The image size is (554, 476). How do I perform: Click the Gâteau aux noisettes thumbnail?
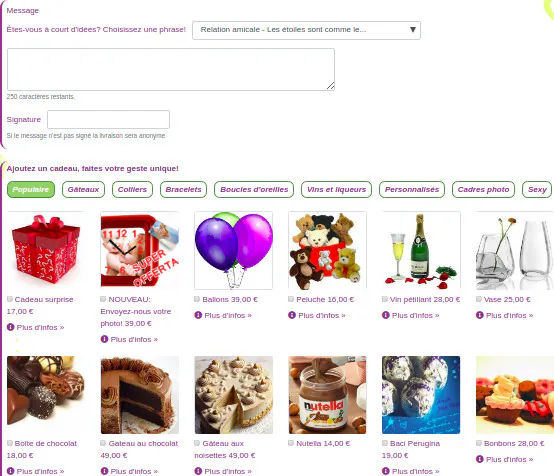coord(234,395)
